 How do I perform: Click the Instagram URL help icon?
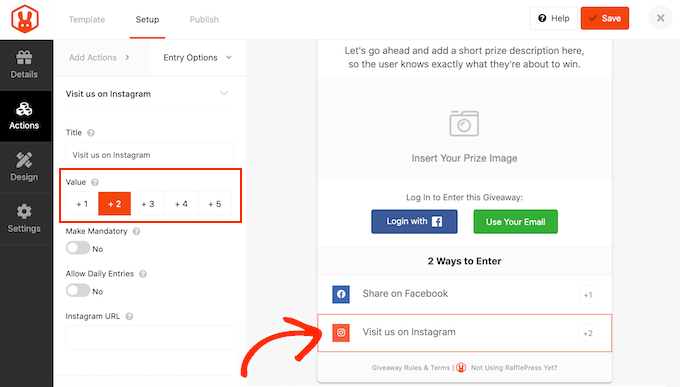[x=129, y=316]
